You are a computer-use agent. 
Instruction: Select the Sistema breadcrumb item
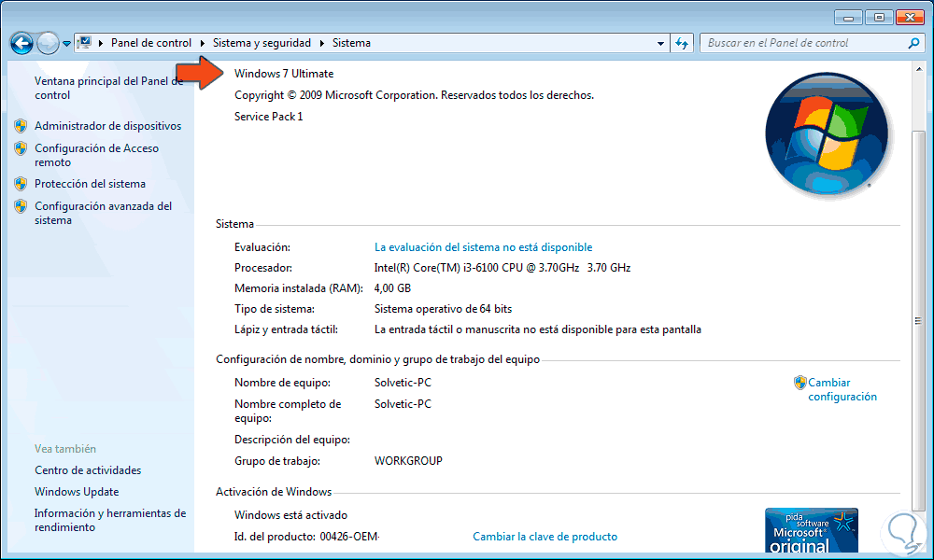[x=351, y=43]
